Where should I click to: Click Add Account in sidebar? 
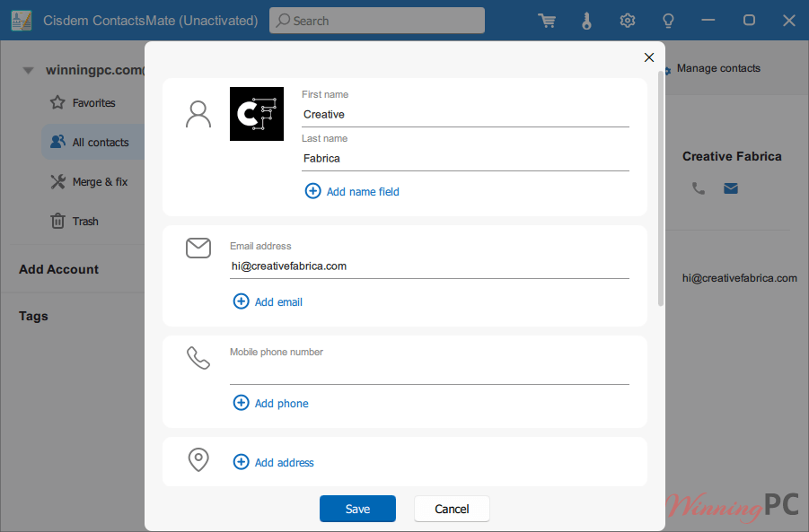[x=59, y=269]
